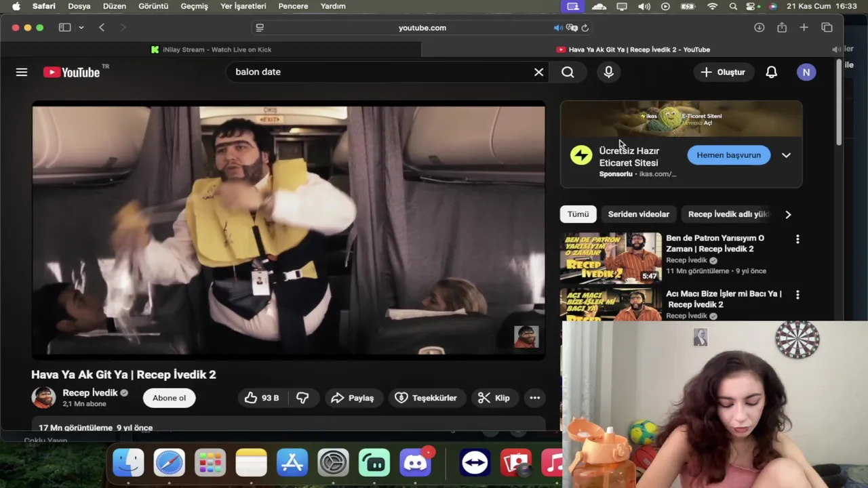
Task: Clear the search box with the X
Action: tap(538, 72)
